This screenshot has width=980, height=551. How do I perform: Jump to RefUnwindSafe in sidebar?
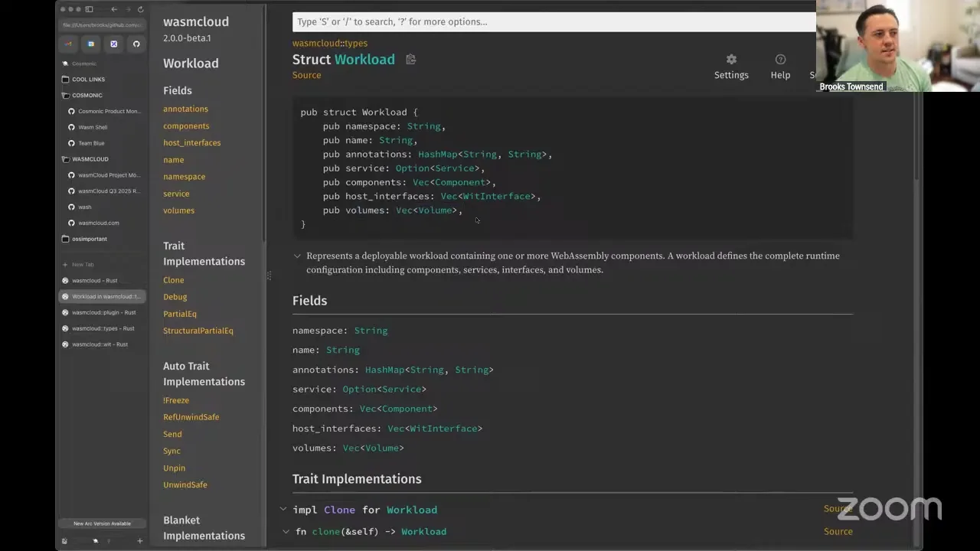coord(191,417)
